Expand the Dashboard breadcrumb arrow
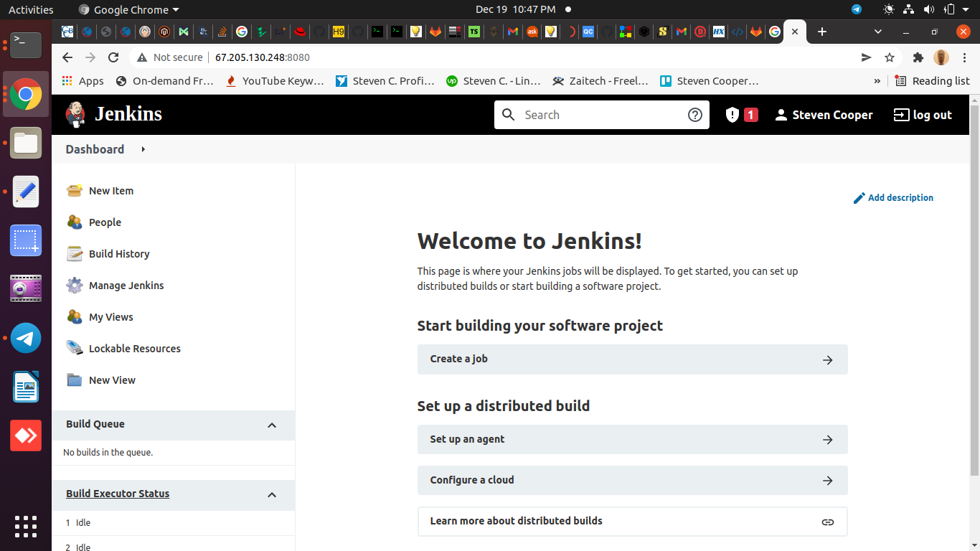Viewport: 980px width, 551px height. click(143, 149)
